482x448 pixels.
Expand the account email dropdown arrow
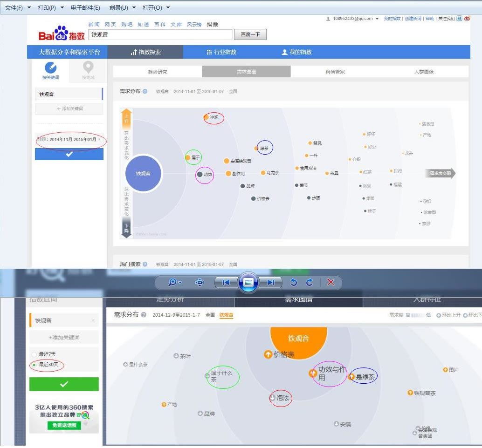coord(377,19)
